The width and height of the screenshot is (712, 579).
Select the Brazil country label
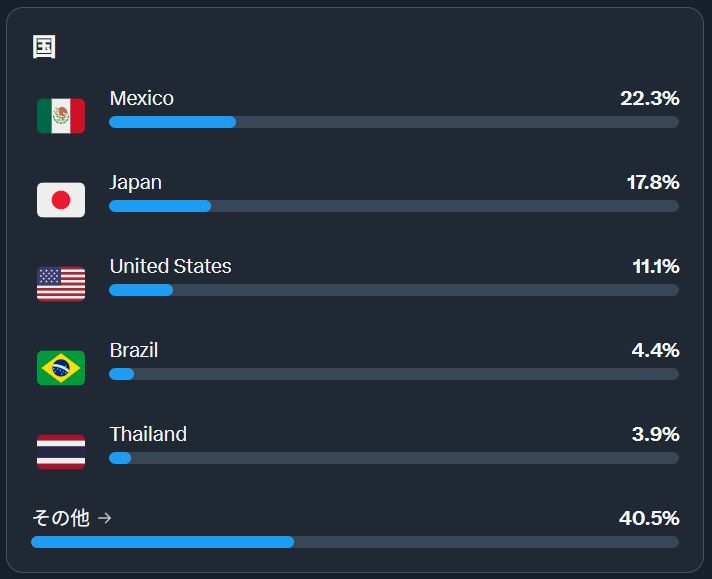tap(134, 350)
